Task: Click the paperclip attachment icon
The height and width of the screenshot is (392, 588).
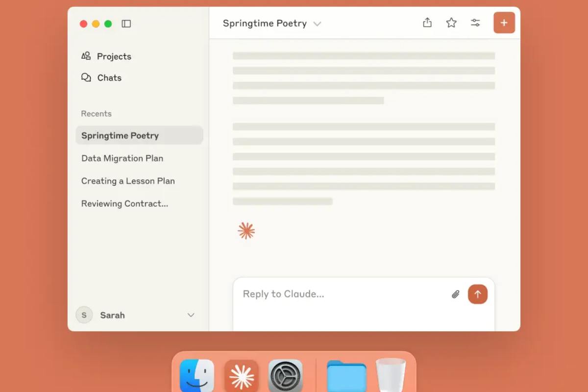Action: point(456,294)
